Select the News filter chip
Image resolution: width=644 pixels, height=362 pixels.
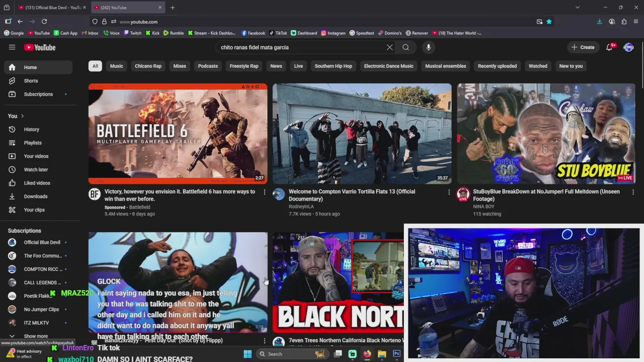point(276,66)
